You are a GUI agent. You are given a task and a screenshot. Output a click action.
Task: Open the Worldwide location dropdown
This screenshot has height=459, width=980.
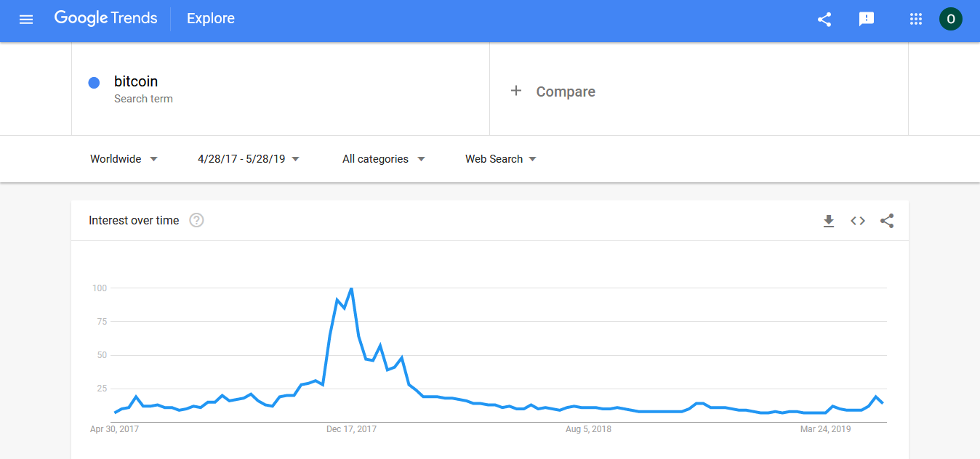click(x=123, y=158)
